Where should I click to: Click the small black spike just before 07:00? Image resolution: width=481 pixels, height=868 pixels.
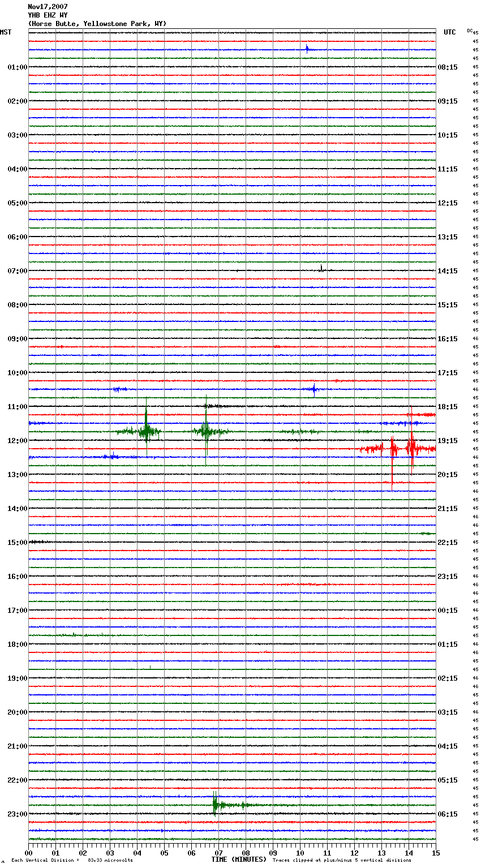(x=321, y=268)
